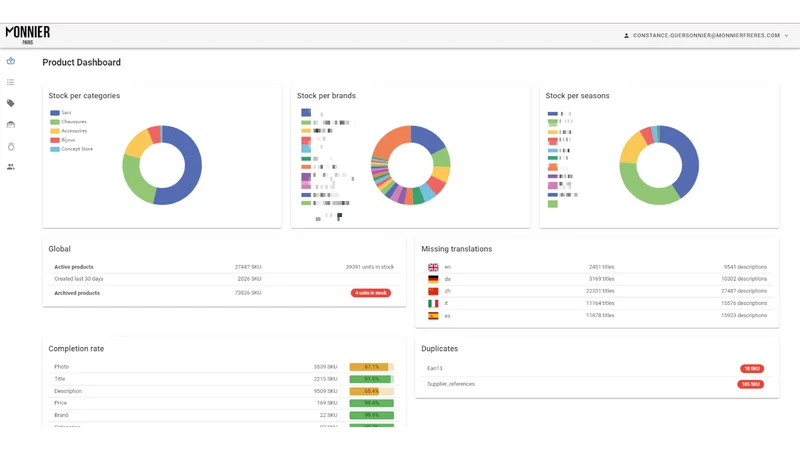Open the users icon in sidebar

[x=11, y=167]
